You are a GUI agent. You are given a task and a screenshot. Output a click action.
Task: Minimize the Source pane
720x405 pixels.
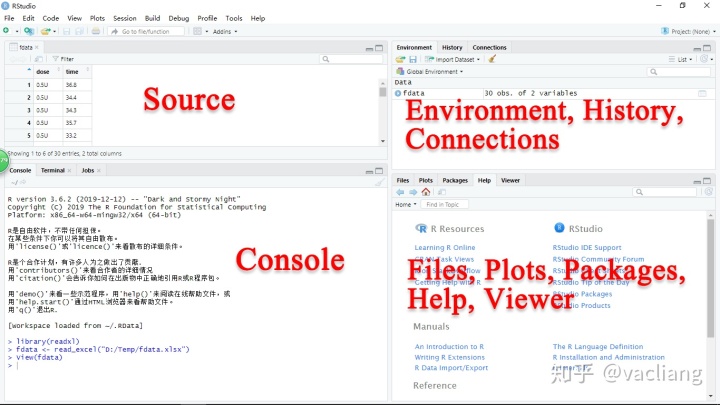pyautogui.click(x=369, y=48)
